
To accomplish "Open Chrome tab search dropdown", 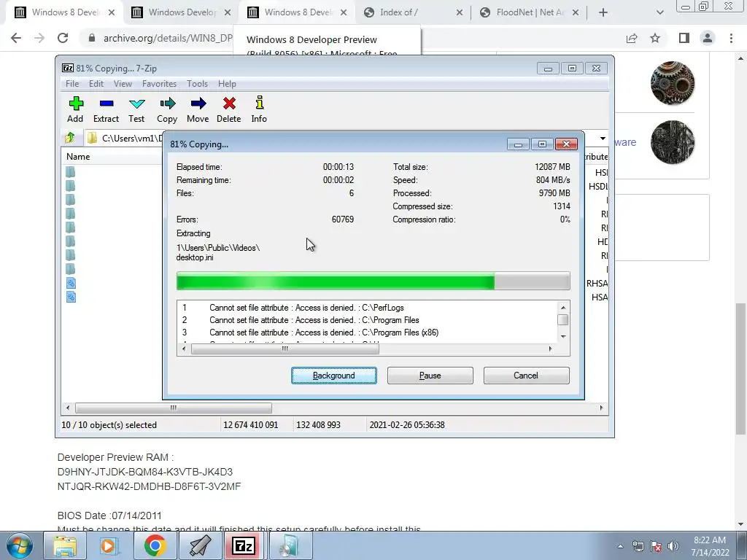I will point(659,13).
